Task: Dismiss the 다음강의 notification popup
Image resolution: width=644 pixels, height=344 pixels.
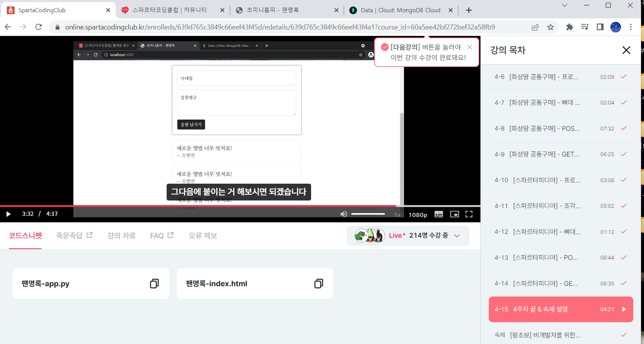Action: (x=470, y=47)
